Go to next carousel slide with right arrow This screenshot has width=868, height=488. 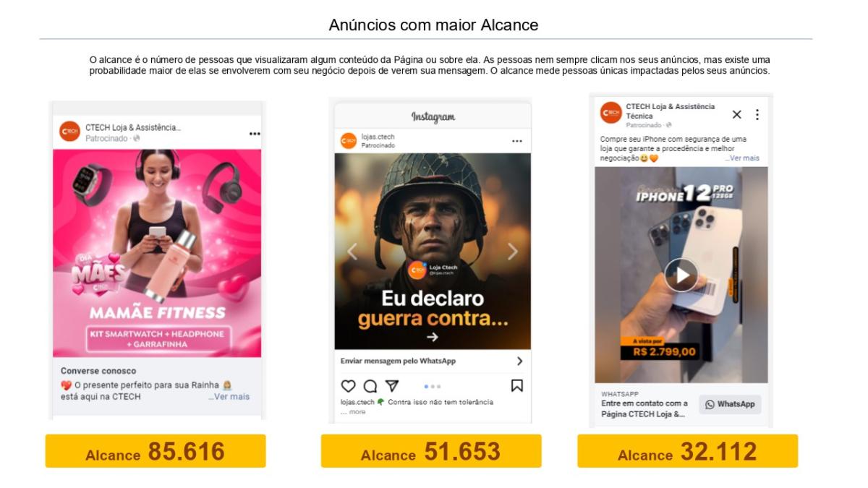point(513,251)
